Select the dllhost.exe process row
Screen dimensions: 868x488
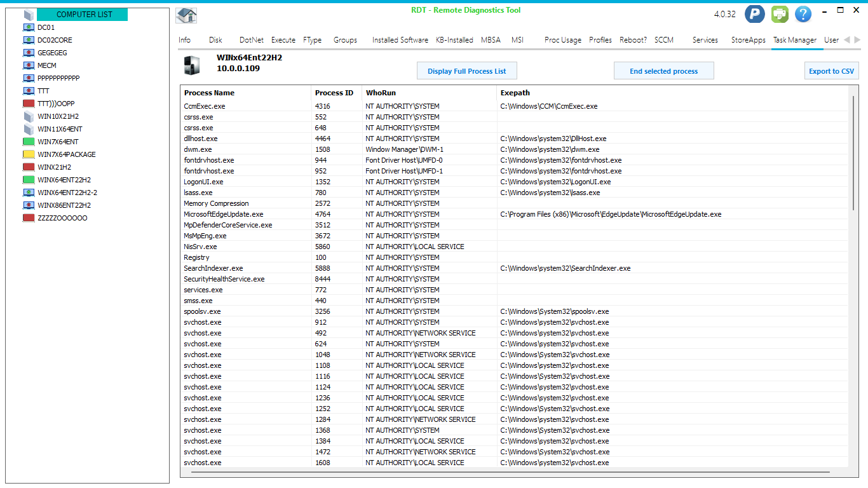(x=515, y=139)
